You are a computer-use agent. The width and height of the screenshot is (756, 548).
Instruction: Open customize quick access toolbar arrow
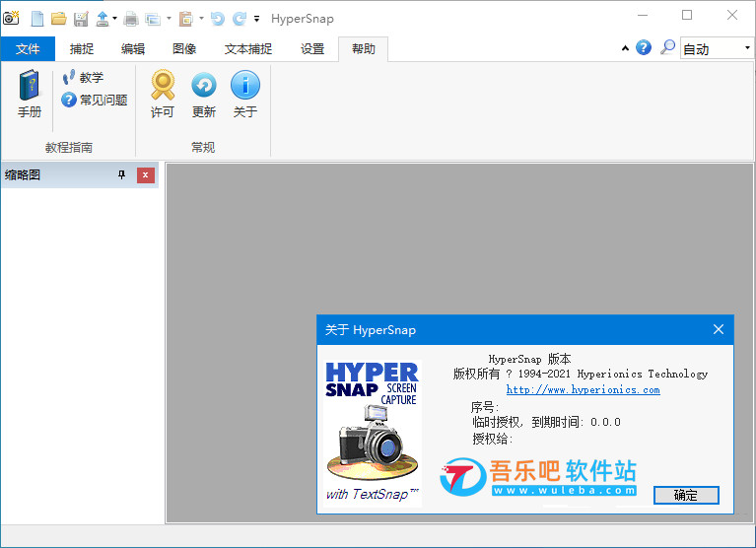pyautogui.click(x=256, y=19)
